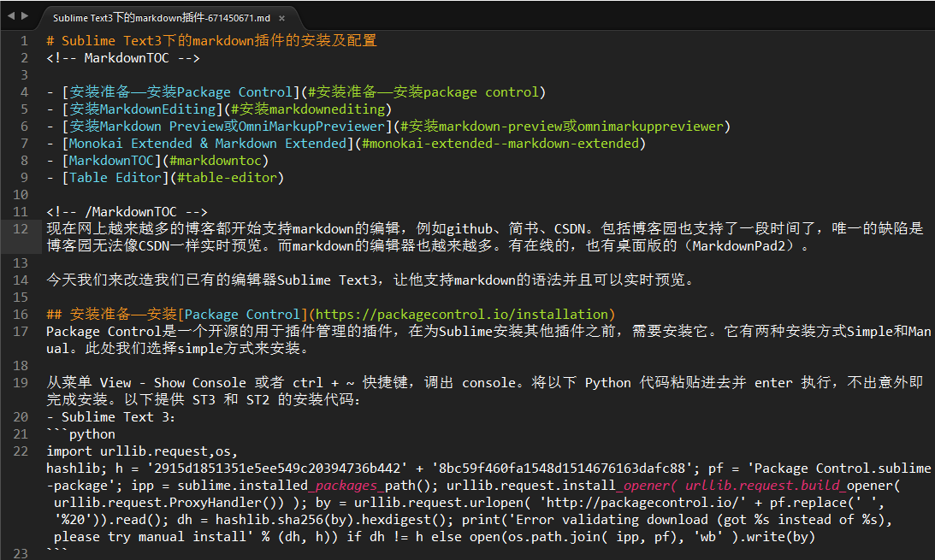This screenshot has height=560, width=935.
Task: Click the 'Markdown Preview或OmniMarkupPreviewer' link text
Action: [242, 127]
